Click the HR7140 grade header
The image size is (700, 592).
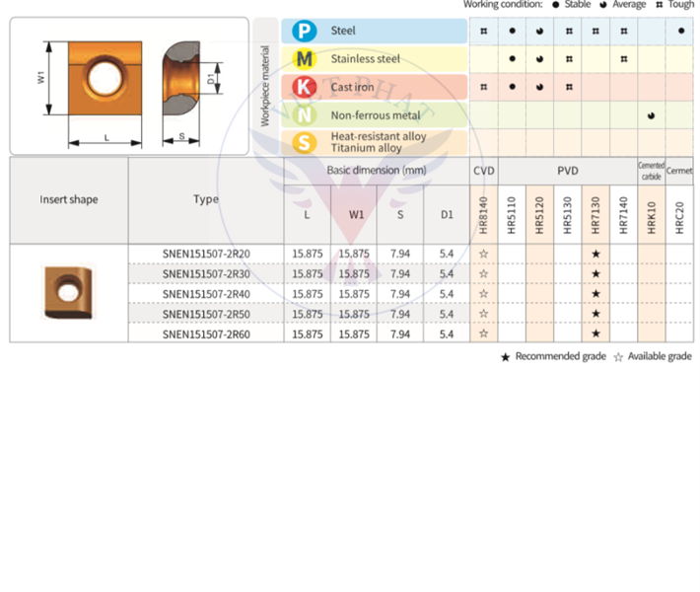pyautogui.click(x=624, y=215)
